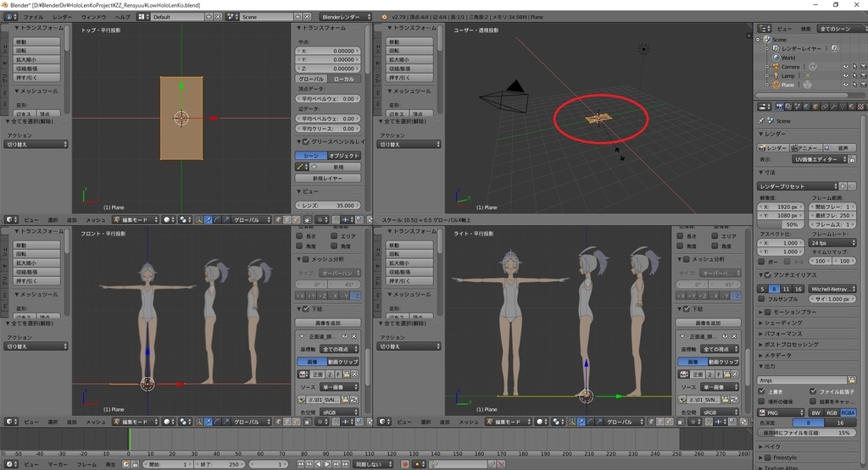This screenshot has height=470, width=868.
Task: Click the selectable cursor icon for Lamp
Action: 854,75
